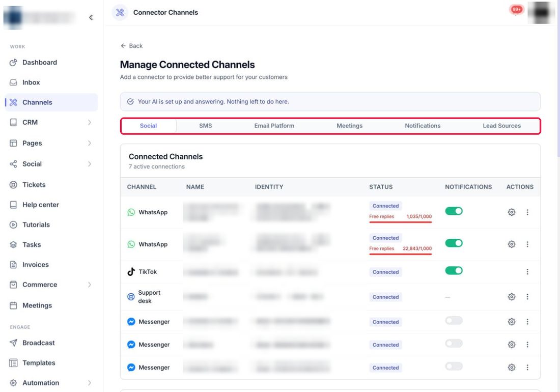Collapse the sidebar with double chevron icon
Image resolution: width=560 pixels, height=392 pixels.
(91, 17)
